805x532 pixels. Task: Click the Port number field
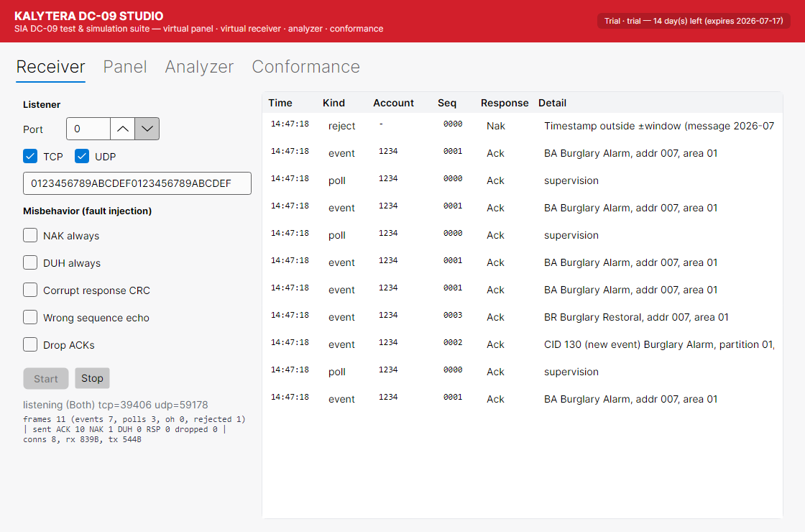pos(88,129)
